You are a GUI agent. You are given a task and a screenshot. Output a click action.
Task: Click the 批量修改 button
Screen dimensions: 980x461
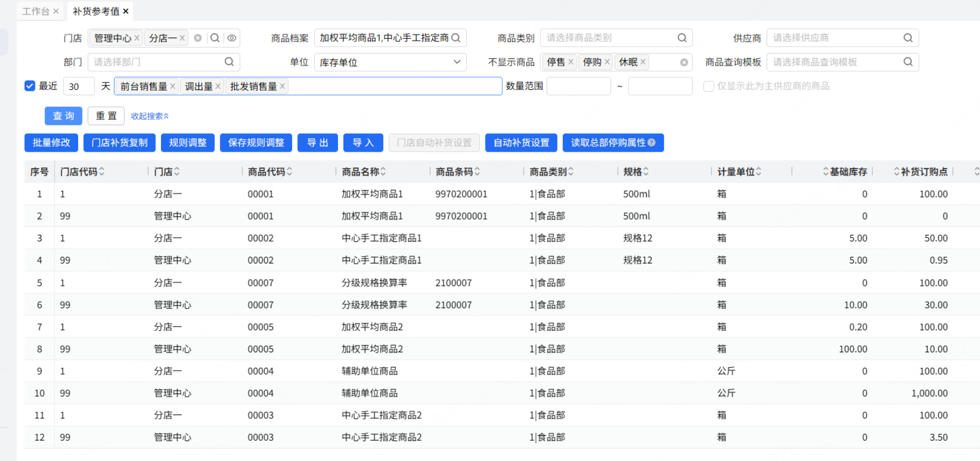(51, 142)
